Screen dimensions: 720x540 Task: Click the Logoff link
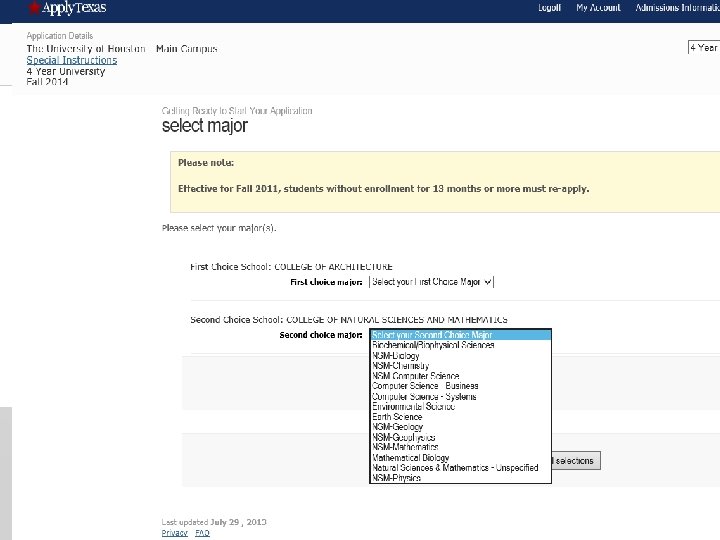click(550, 8)
